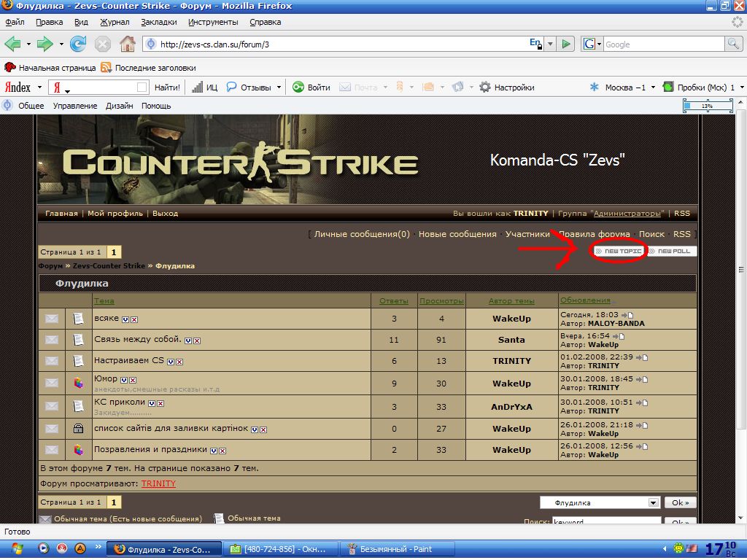Viewport: 747px width, 560px height.
Task: Click the last-post arrow icon after Вчера, 16:54
Action: (x=619, y=336)
